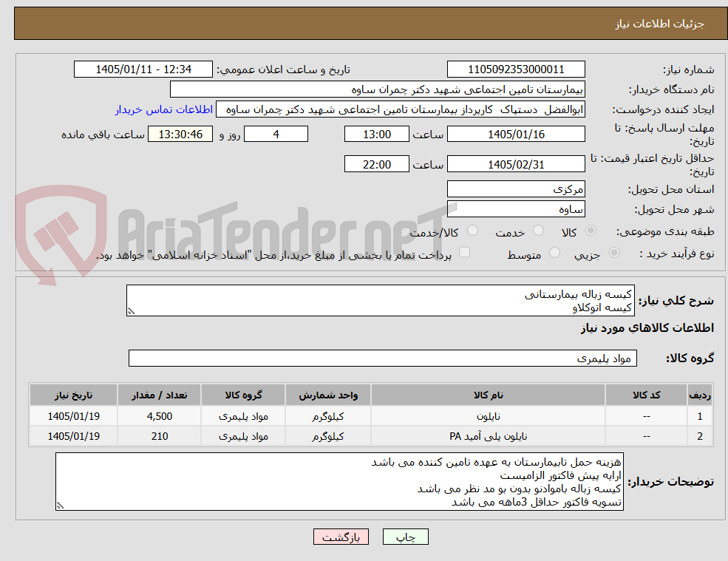Click the response deadline date 1405/01/16

click(x=516, y=135)
